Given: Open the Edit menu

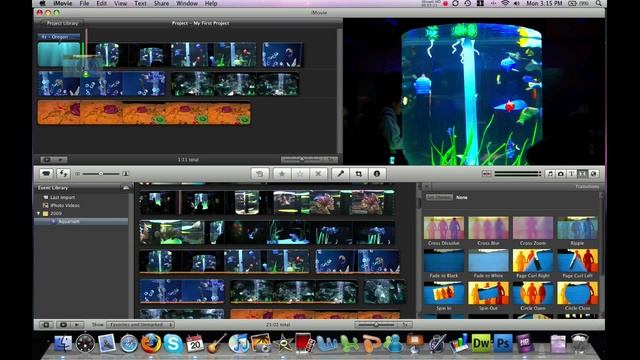Looking at the screenshot, I should point(101,3).
